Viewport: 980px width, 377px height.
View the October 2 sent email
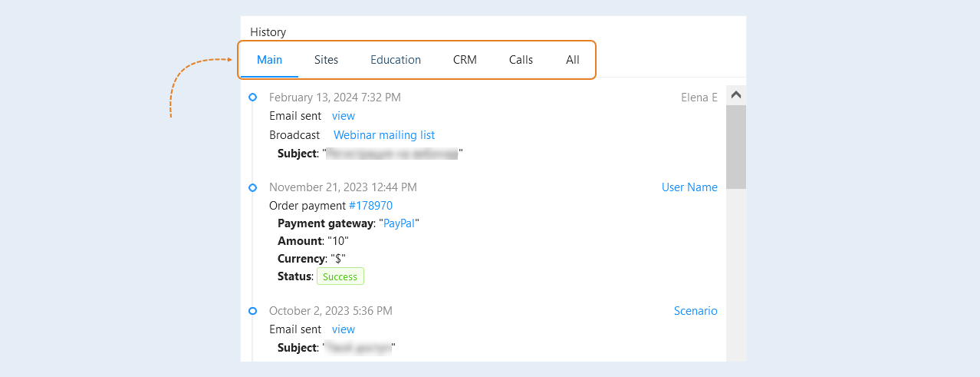tap(344, 329)
